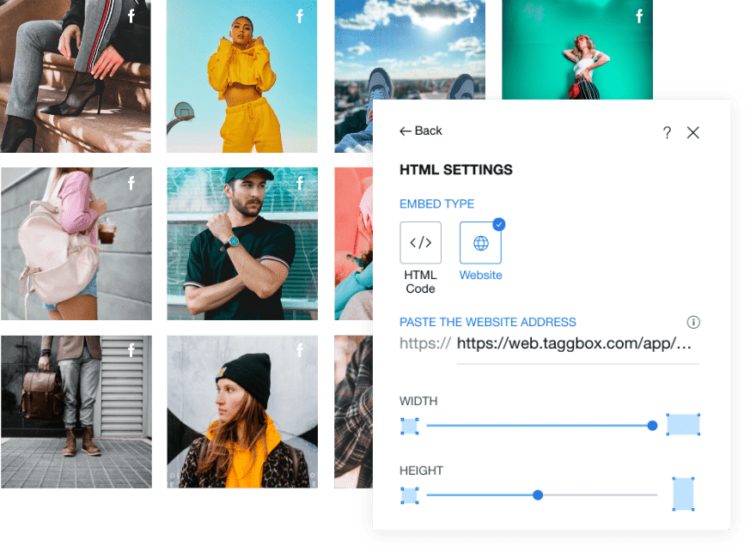
Task: Close the HTML Settings panel
Action: point(693,133)
